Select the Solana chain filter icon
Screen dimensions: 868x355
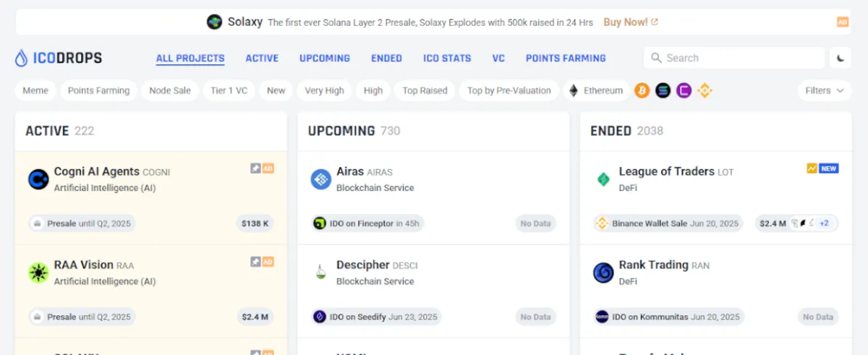click(663, 90)
